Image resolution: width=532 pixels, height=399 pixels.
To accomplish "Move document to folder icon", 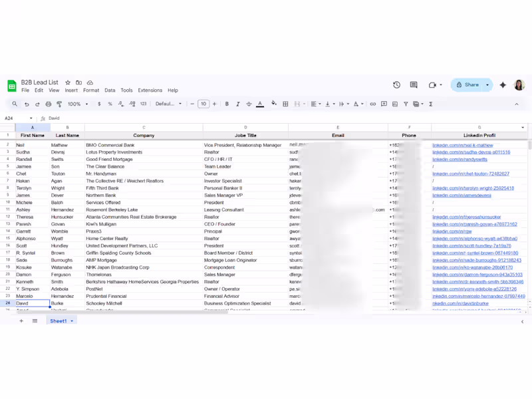I will click(x=78, y=82).
